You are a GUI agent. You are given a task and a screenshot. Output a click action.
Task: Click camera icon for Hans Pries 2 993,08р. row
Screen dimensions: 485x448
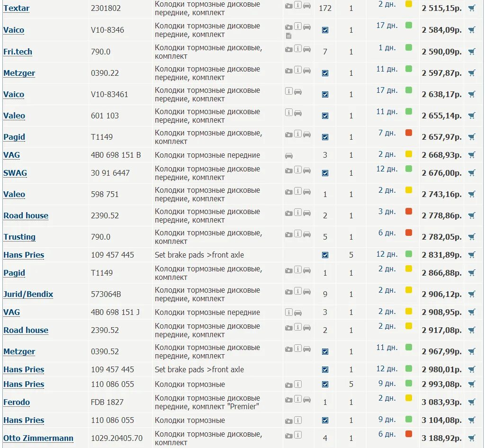pyautogui.click(x=288, y=385)
